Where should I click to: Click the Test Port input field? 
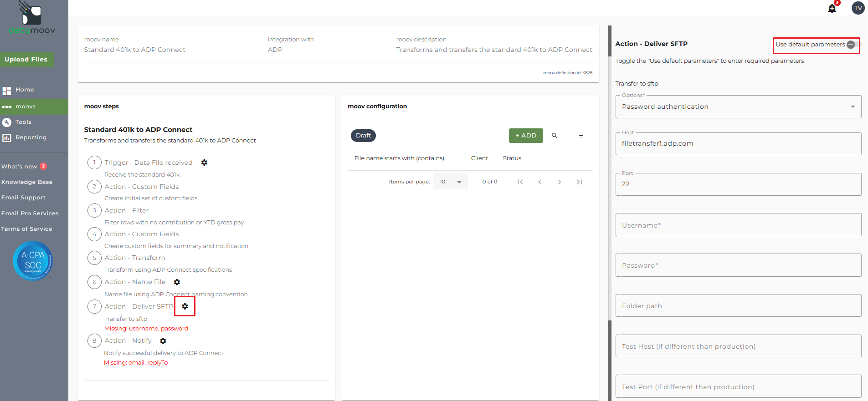pyautogui.click(x=738, y=386)
